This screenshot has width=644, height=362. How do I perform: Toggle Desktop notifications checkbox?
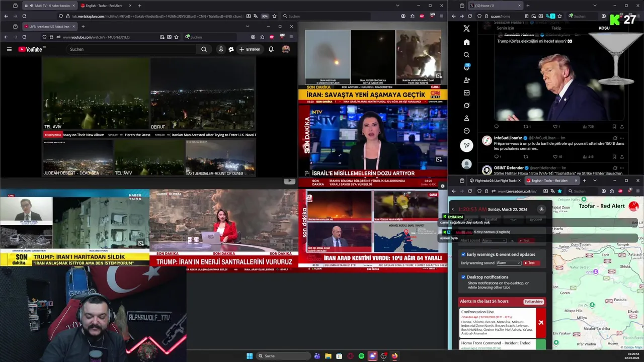coord(463,277)
